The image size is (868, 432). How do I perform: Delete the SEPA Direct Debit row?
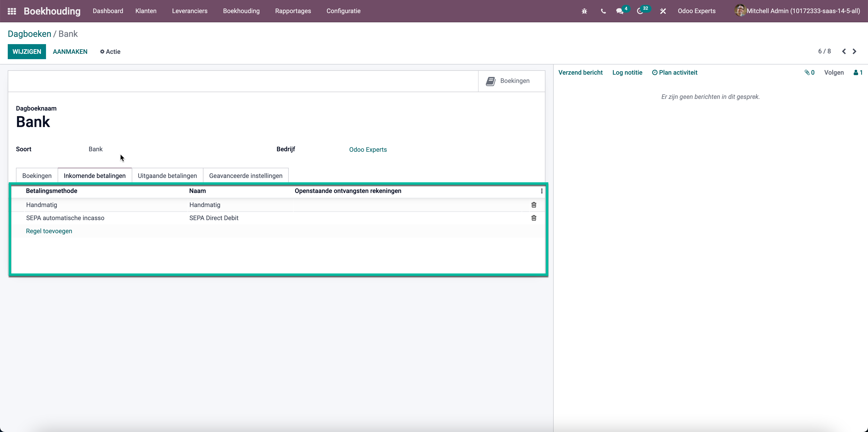click(534, 218)
